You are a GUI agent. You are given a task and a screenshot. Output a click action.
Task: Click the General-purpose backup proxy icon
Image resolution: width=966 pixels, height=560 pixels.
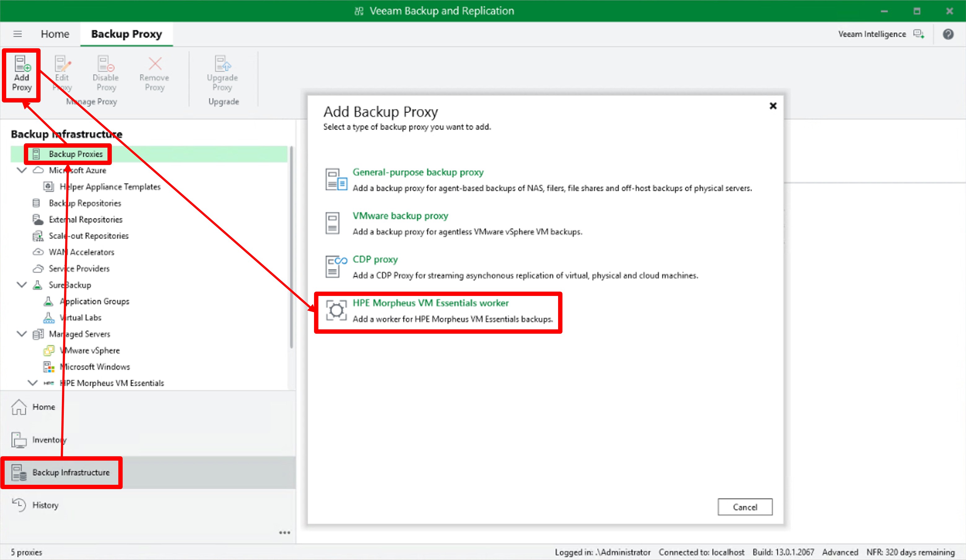[x=336, y=179]
